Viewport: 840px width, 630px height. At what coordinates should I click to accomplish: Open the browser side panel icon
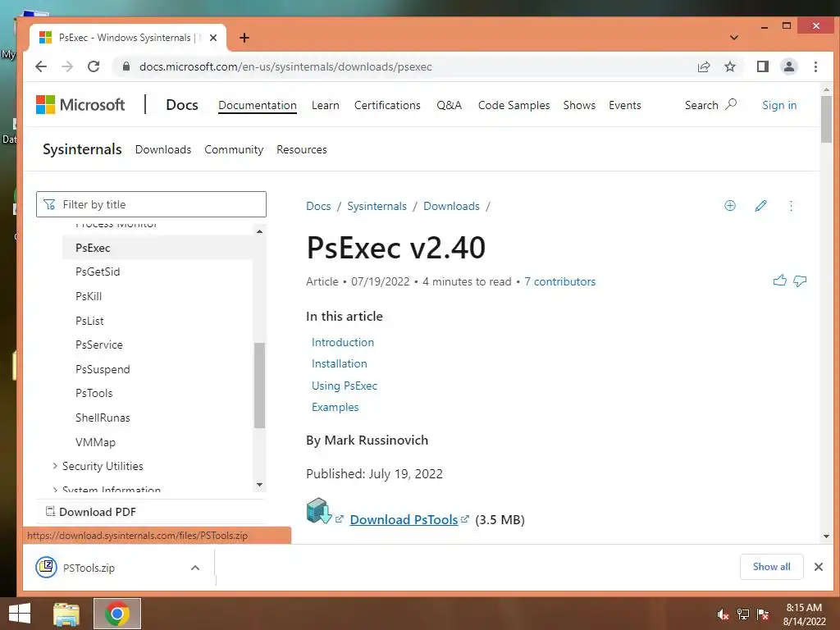(762, 66)
